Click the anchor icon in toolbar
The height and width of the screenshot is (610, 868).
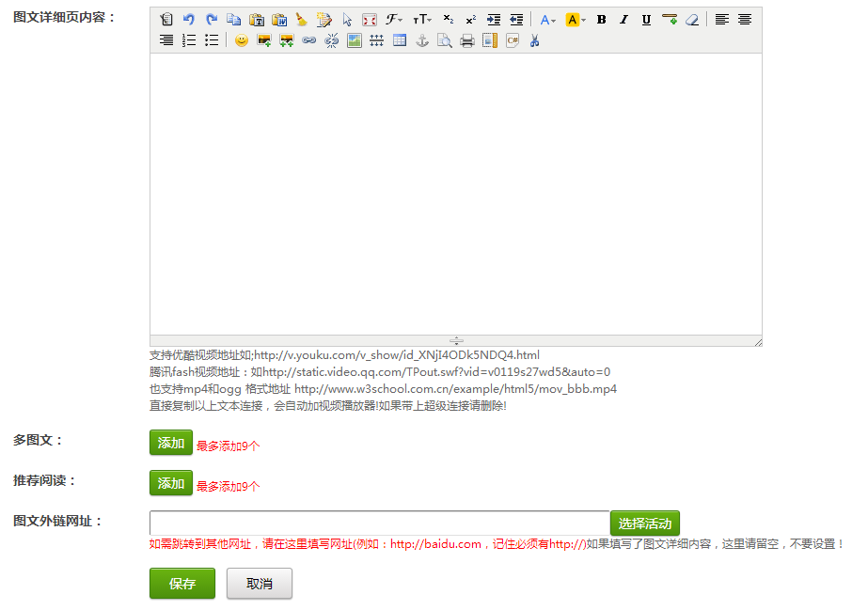(x=422, y=40)
